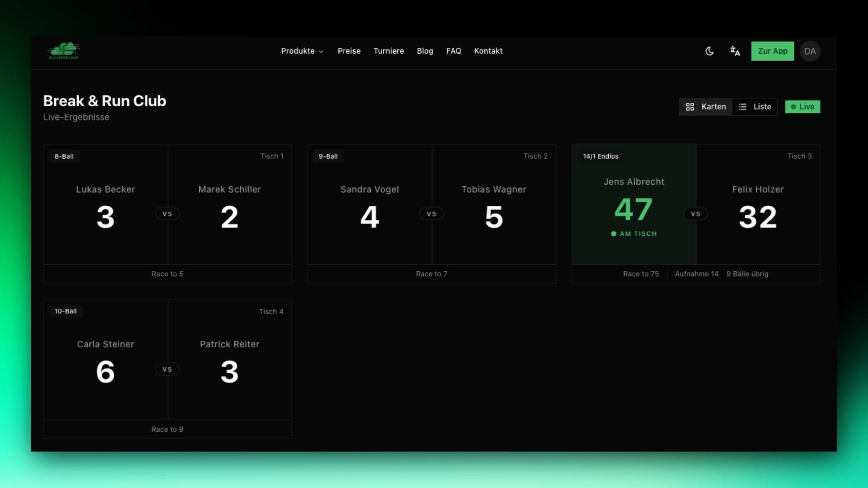Select the Tisch 1 label
The image size is (868, 488).
[272, 156]
